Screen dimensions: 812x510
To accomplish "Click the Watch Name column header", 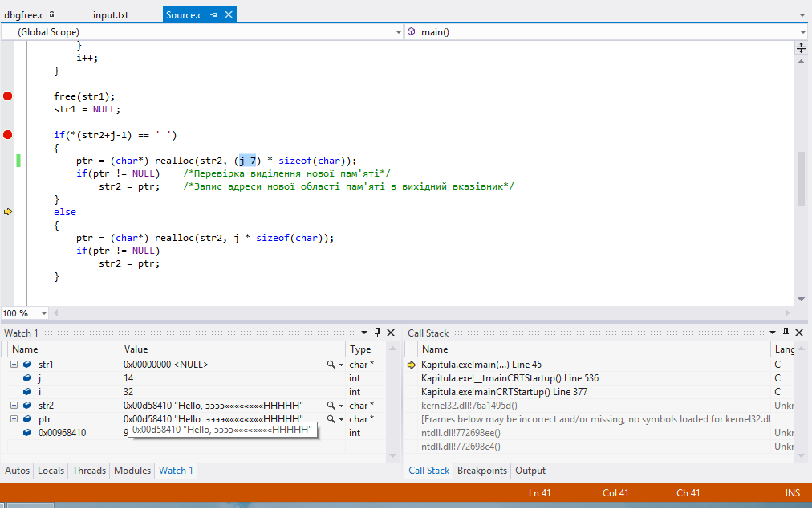I will coord(63,349).
